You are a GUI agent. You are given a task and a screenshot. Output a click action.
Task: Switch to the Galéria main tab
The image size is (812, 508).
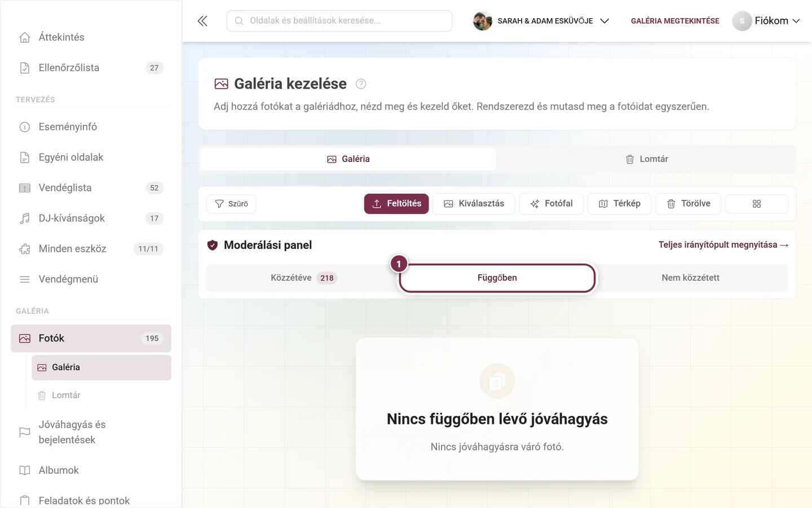348,159
